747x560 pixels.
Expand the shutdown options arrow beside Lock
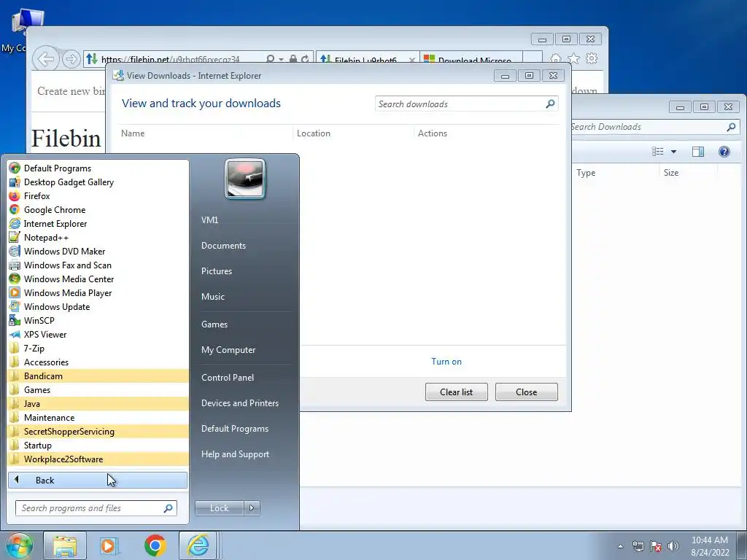[x=252, y=508]
